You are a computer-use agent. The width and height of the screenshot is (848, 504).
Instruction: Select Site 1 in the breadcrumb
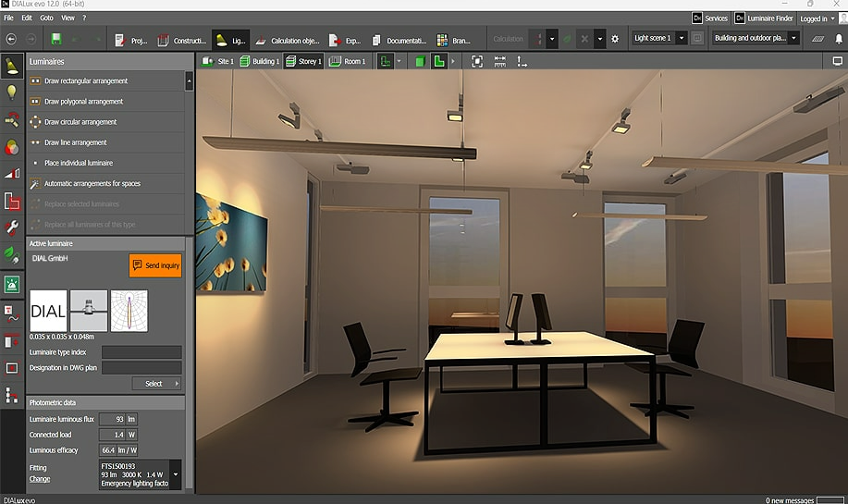pos(218,62)
